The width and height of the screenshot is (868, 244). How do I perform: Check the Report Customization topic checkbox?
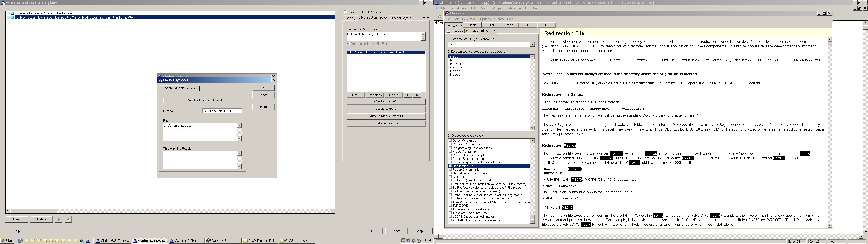coord(450,169)
